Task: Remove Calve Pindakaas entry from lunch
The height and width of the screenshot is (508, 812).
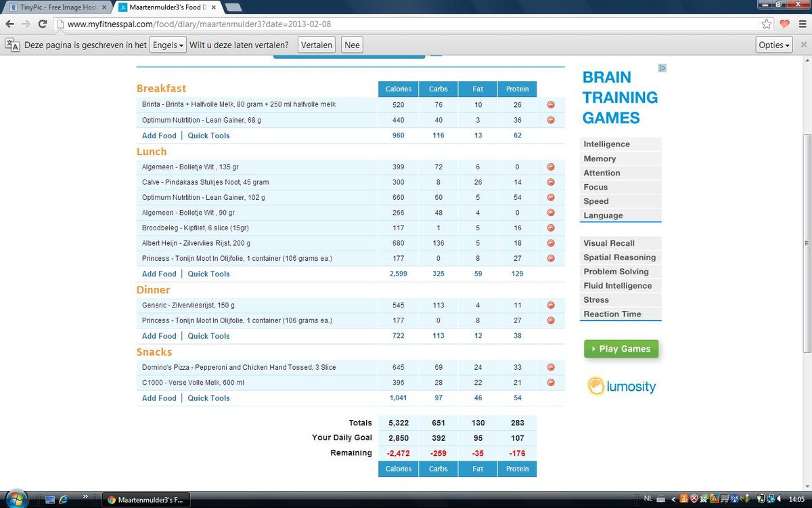Action: point(551,182)
